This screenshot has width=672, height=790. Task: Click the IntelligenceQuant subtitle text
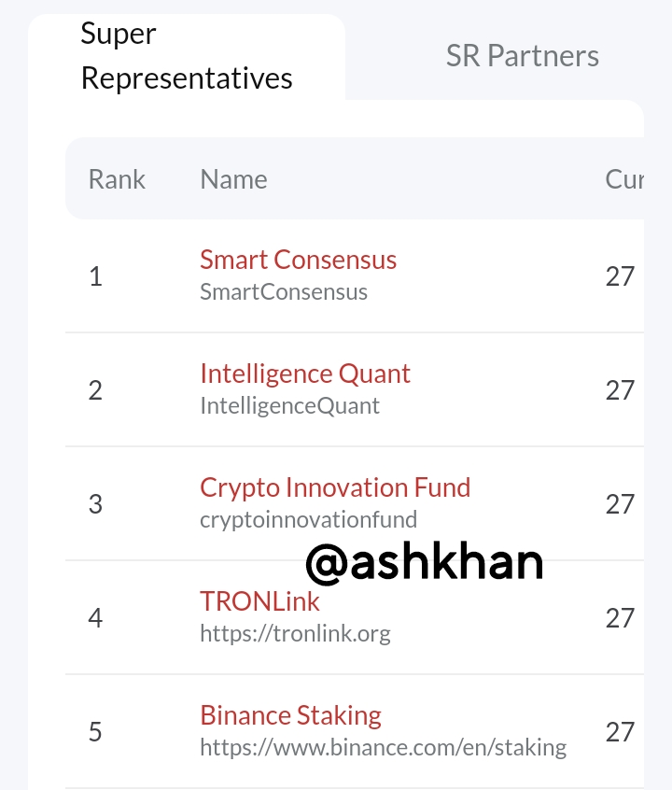pos(289,406)
